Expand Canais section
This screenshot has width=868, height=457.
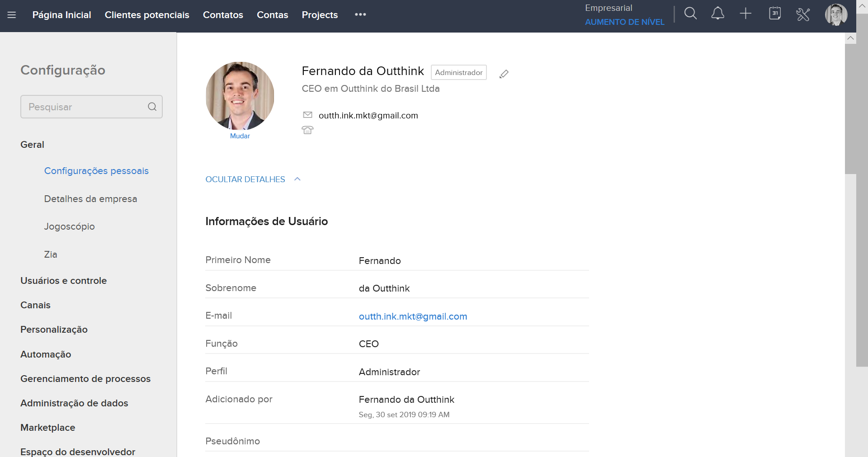coord(35,305)
